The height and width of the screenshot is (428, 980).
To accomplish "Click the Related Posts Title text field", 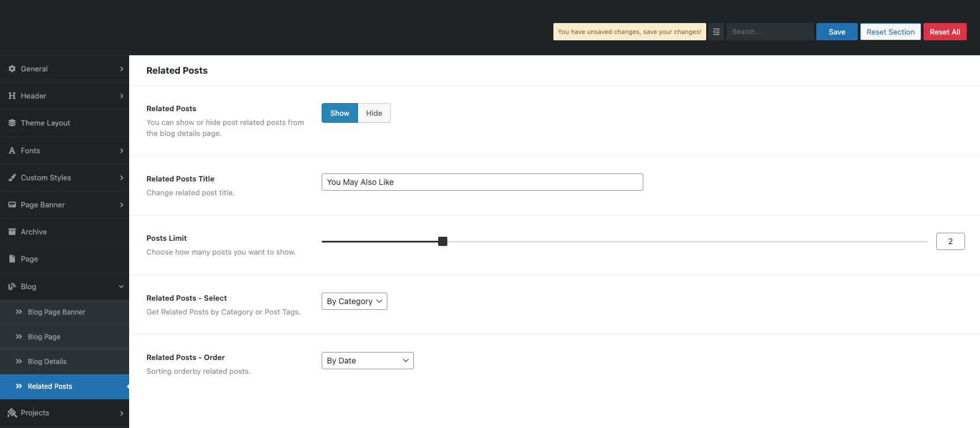I will coord(483,182).
